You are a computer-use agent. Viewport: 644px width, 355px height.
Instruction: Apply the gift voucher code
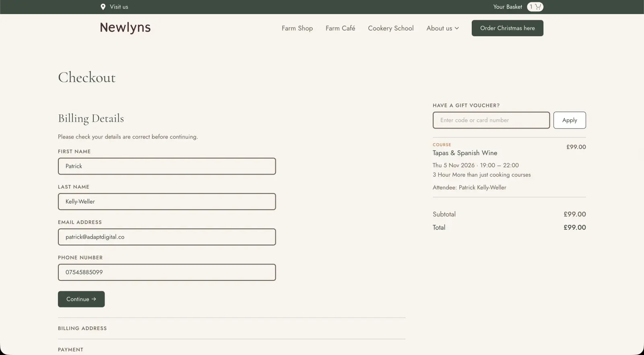point(570,120)
